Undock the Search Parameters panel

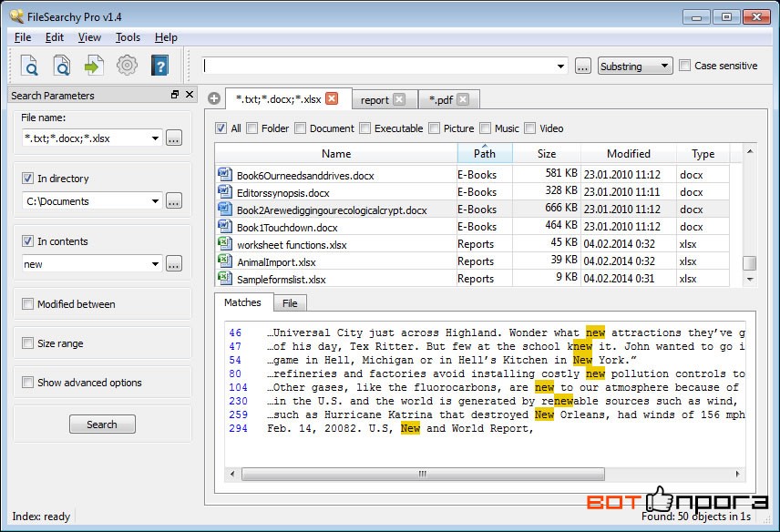click(175, 95)
